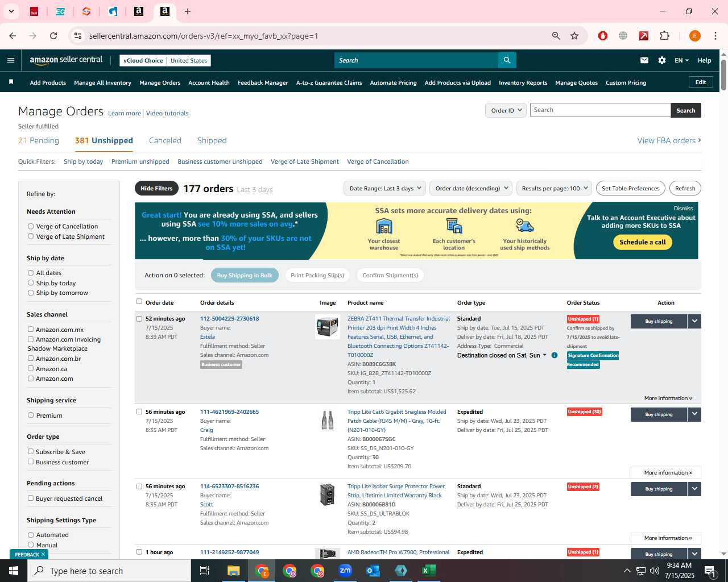Switch to the 21 Pending tab
The image size is (728, 582).
pyautogui.click(x=39, y=140)
